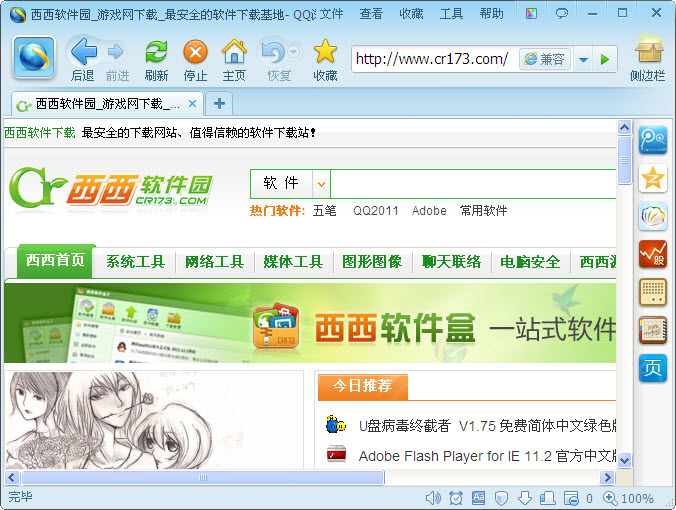
Task: Click the Aa text status bar icon
Action: point(479,498)
